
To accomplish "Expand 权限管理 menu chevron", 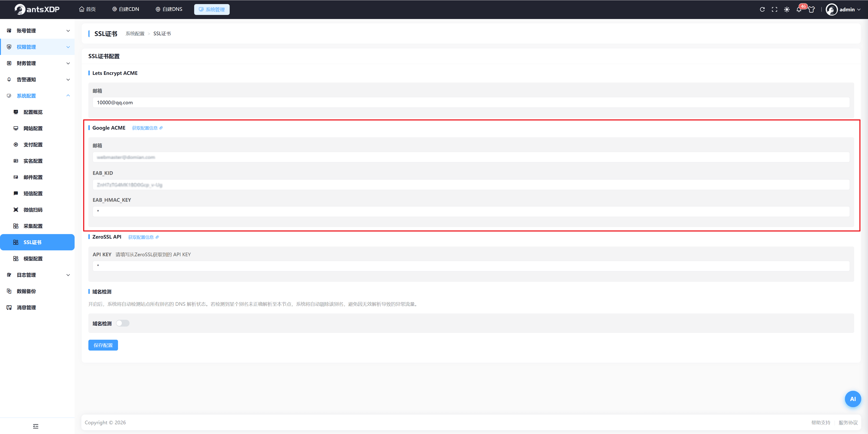I will (68, 47).
